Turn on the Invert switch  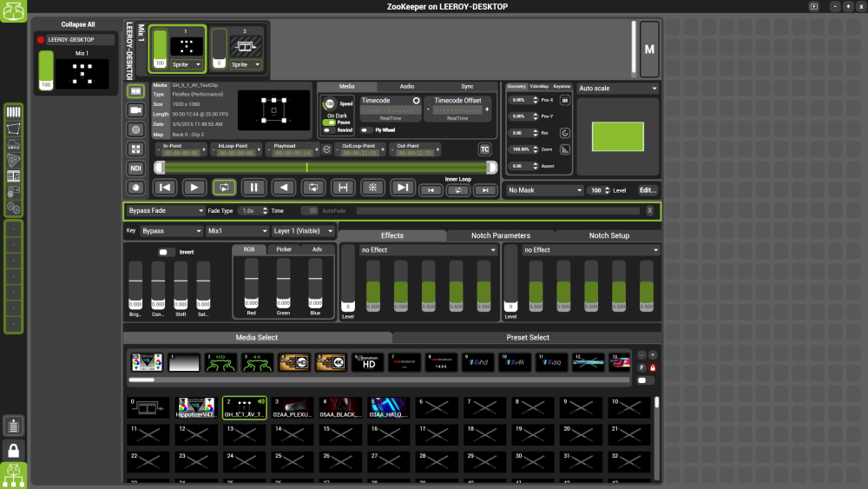coord(166,252)
